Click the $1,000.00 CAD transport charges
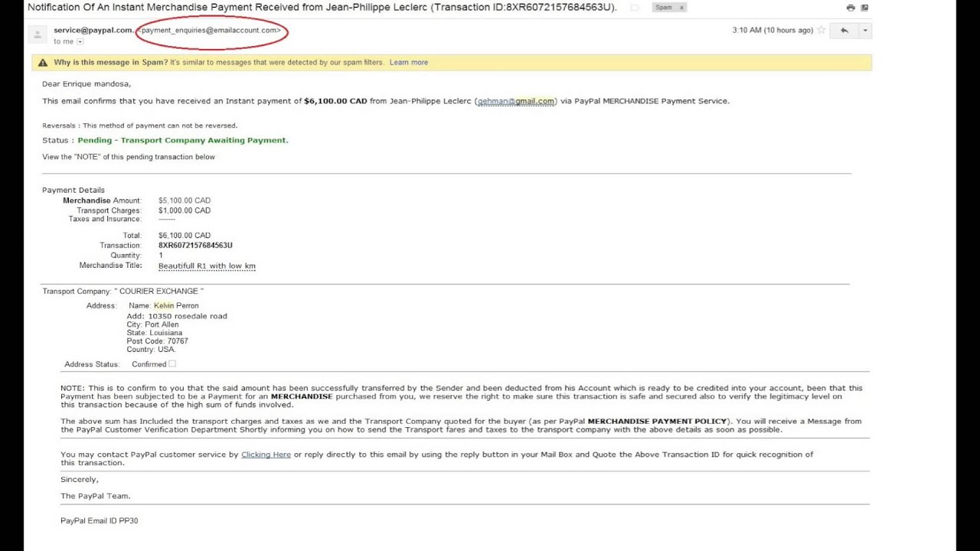980x551 pixels. tap(185, 210)
